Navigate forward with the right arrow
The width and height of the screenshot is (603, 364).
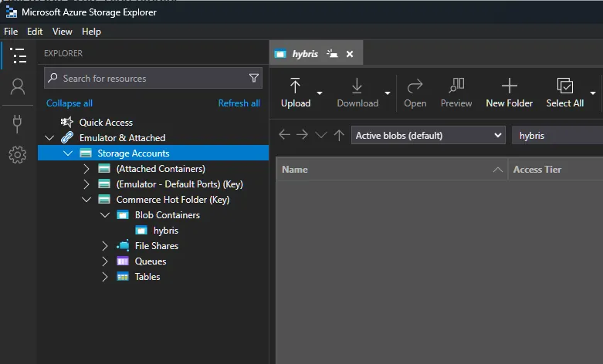(302, 135)
